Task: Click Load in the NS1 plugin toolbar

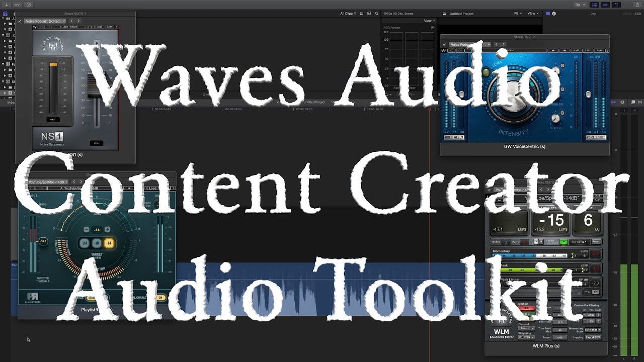Action: [99, 27]
